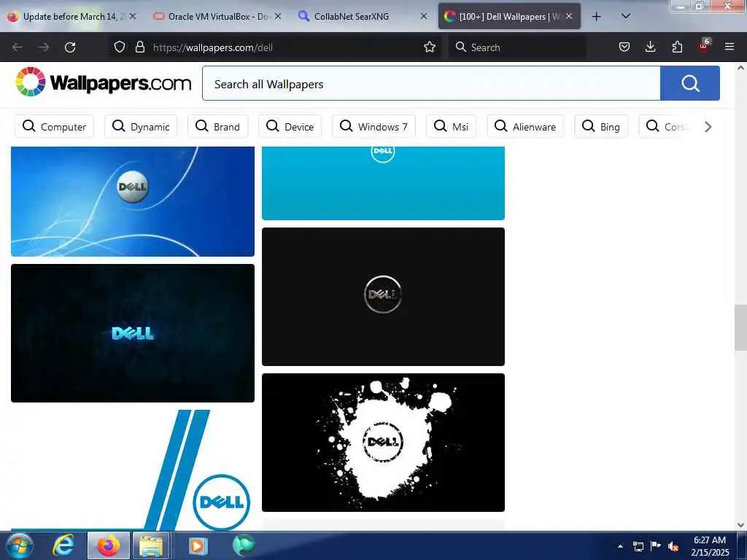This screenshot has width=747, height=560.
Task: List all tabs dropdown arrow
Action: [x=626, y=16]
